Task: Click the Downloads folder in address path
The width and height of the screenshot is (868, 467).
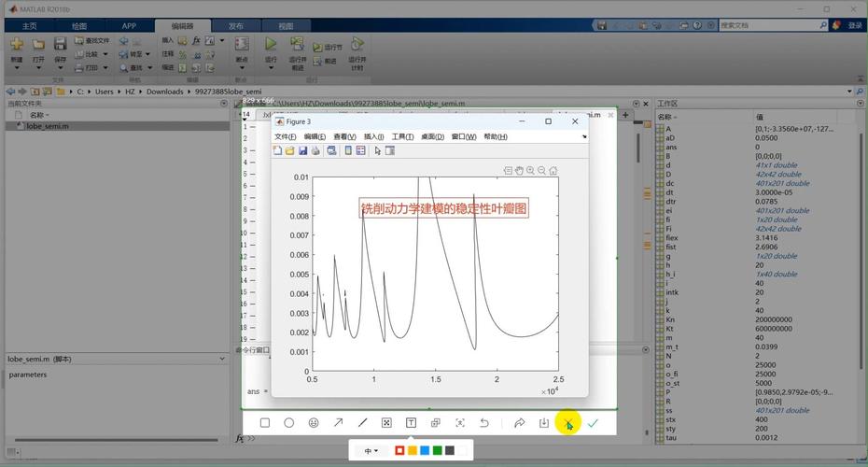Action: (x=164, y=92)
